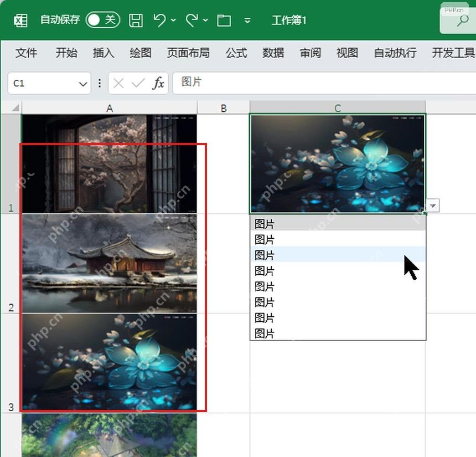Open the redo history dropdown arrow
The width and height of the screenshot is (476, 457).
[x=205, y=20]
